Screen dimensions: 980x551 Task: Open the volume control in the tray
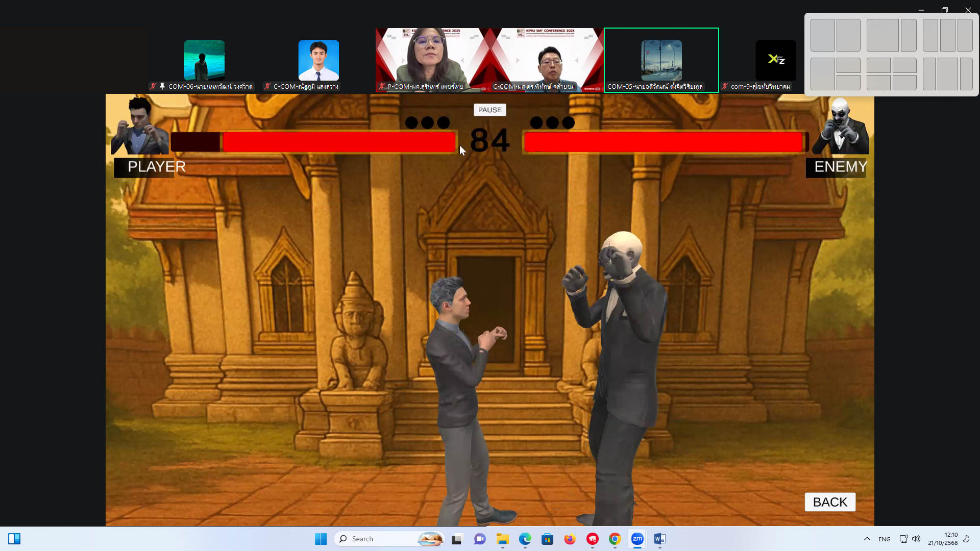[916, 539]
